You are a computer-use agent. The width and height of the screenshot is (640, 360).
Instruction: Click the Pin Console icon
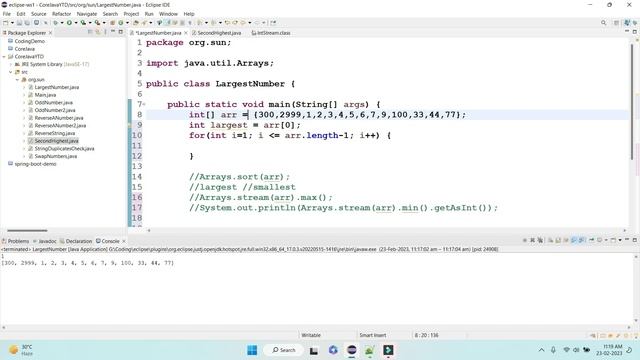pyautogui.click(x=592, y=240)
